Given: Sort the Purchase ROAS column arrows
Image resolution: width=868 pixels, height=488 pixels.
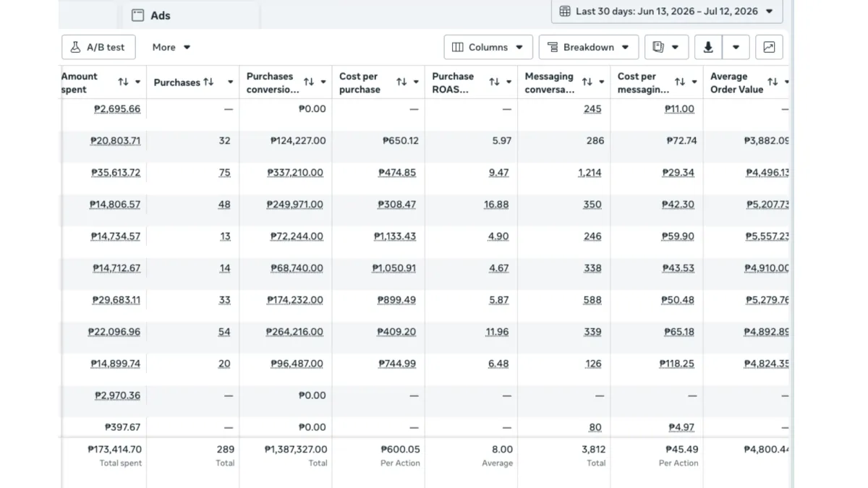Looking at the screenshot, I should (494, 82).
